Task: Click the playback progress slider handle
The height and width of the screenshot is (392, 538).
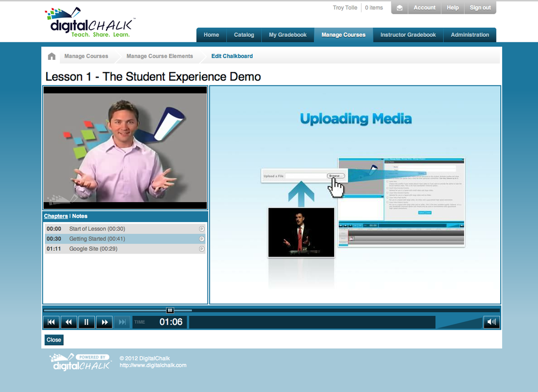Action: [x=170, y=310]
